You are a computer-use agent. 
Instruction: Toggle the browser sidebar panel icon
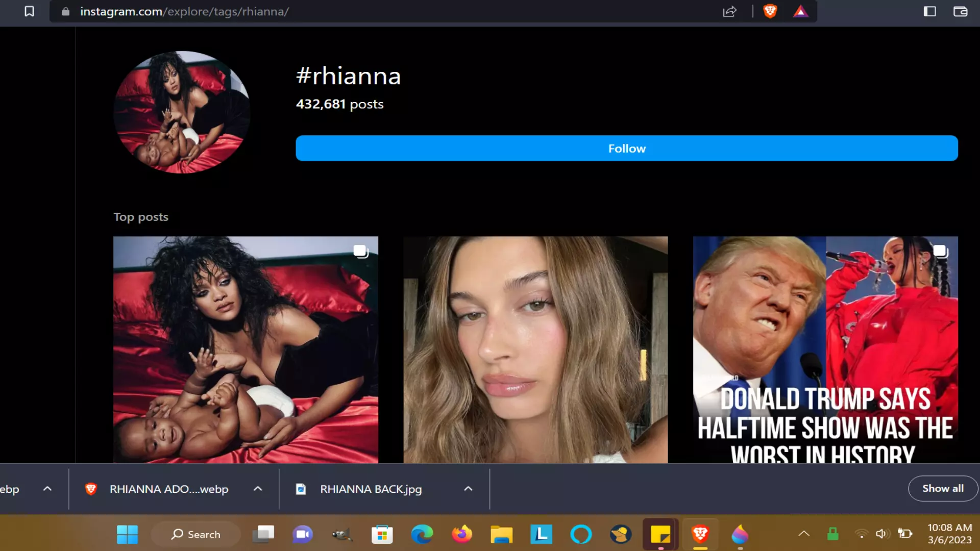coord(929,11)
